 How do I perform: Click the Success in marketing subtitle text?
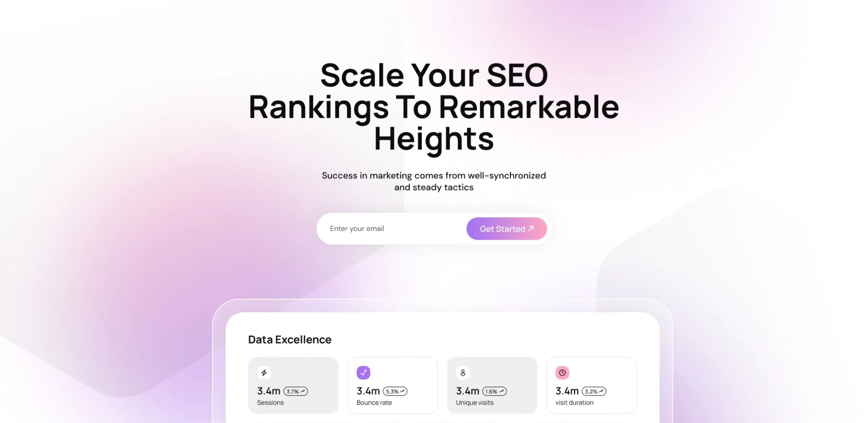click(x=434, y=181)
